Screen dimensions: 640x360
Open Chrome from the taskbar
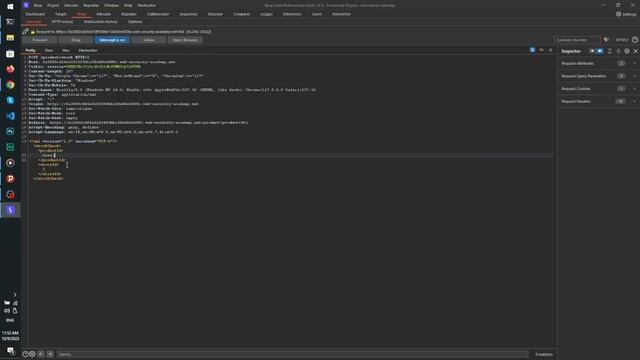(x=10, y=84)
